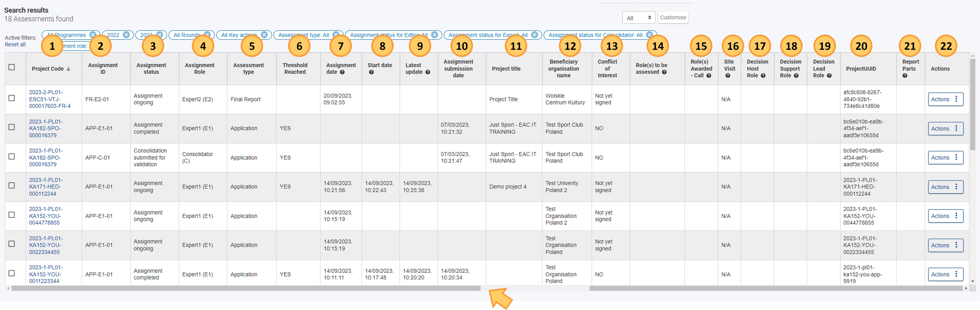980x310 pixels.
Task: Remove the 2023 filter chip
Action: click(159, 35)
